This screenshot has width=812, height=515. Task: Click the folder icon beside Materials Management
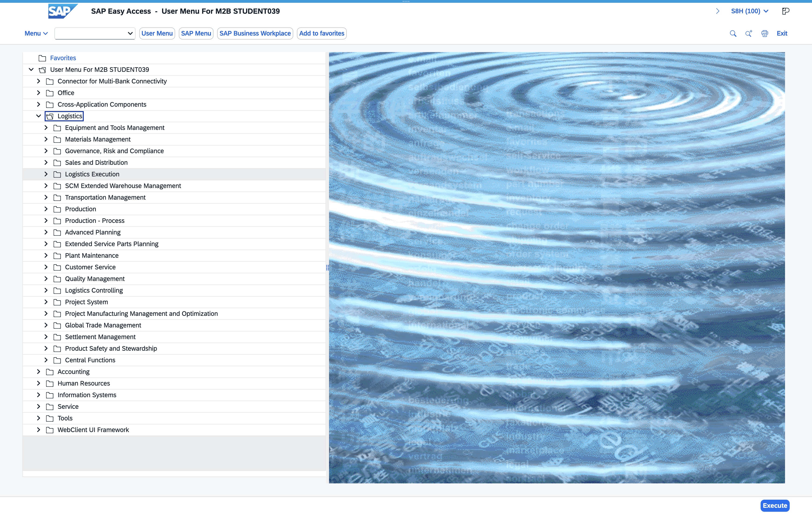point(57,139)
